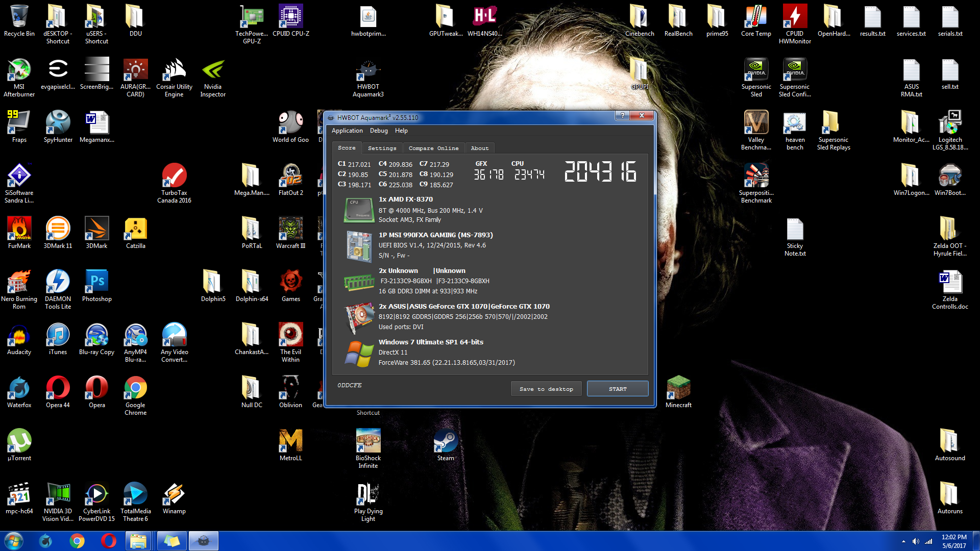Viewport: 980px width, 551px height.
Task: Open Chrome from the taskbar
Action: pos(77,541)
